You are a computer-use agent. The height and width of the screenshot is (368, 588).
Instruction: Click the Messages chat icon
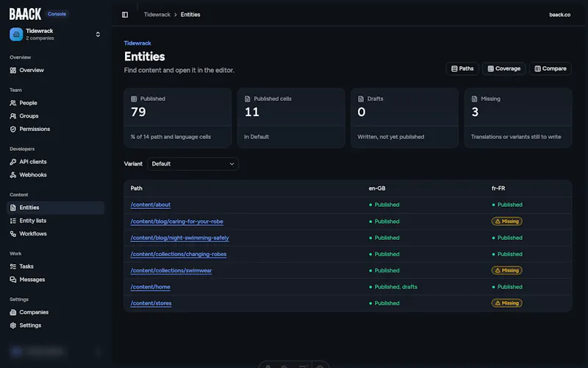(x=13, y=280)
